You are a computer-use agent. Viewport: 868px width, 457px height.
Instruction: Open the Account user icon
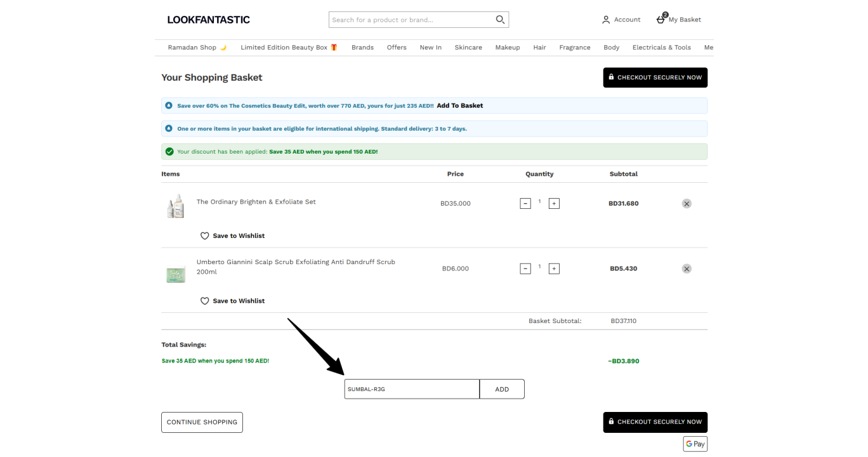pyautogui.click(x=606, y=20)
